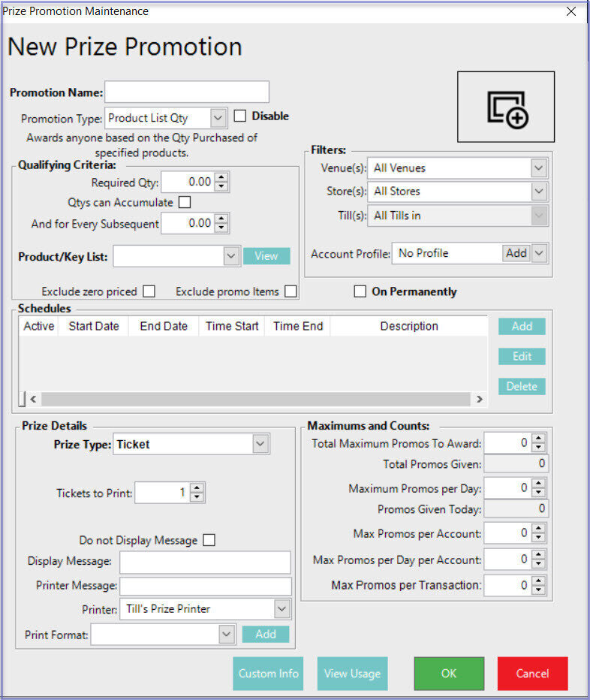Screen dimensions: 590x700
Task: Toggle Exclude zero priced checkbox
Action: click(149, 291)
